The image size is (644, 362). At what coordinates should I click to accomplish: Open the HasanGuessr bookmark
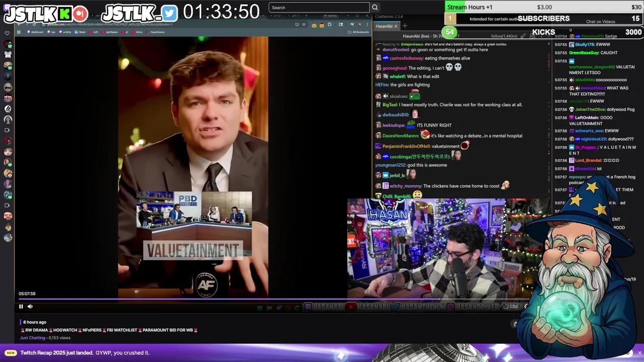pyautogui.click(x=155, y=32)
